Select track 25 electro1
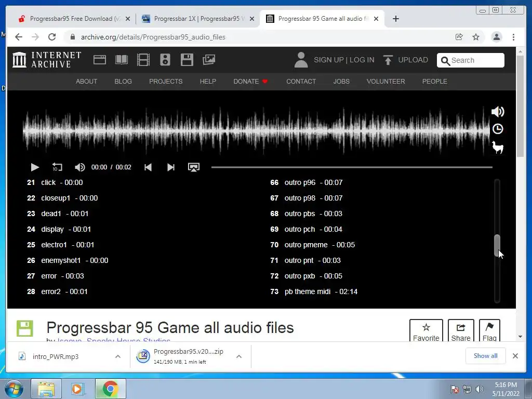Screen dimensions: 532x399 pos(60,245)
